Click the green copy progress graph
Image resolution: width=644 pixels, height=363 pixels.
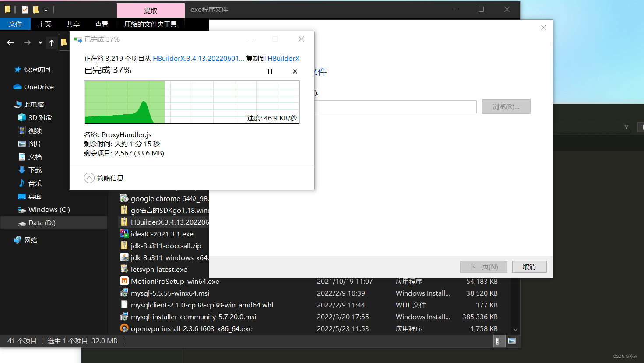tap(191, 102)
